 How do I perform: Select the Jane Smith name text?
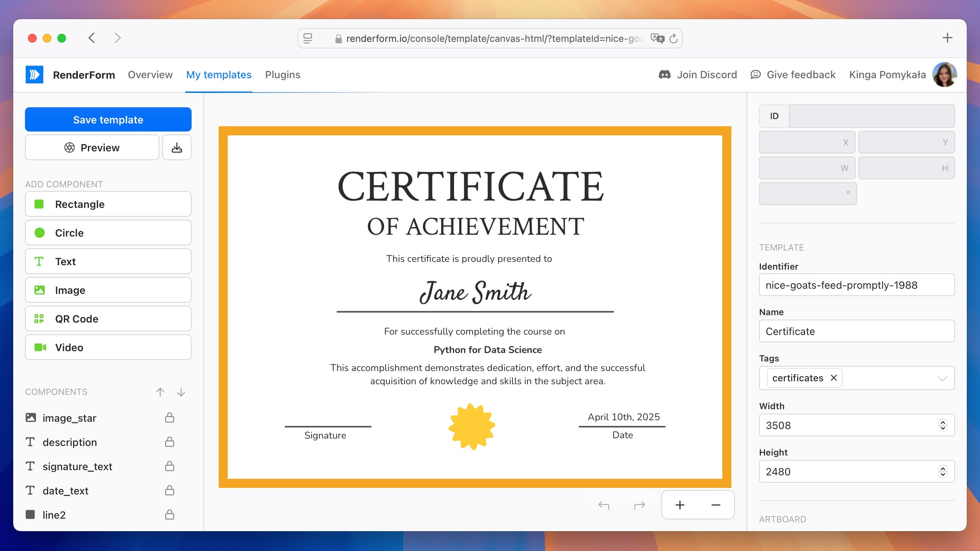point(475,292)
